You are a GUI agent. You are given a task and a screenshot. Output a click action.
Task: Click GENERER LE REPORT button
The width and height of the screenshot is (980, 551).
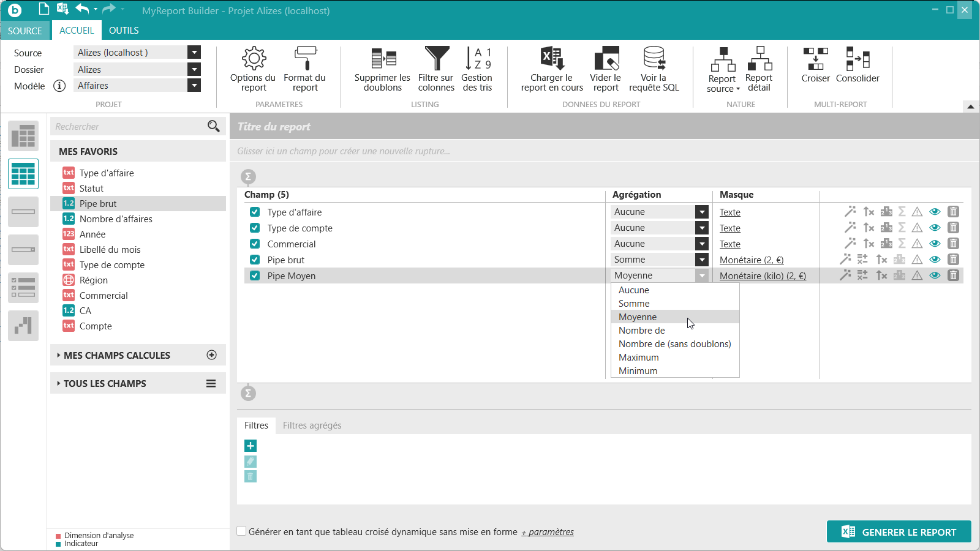(899, 532)
